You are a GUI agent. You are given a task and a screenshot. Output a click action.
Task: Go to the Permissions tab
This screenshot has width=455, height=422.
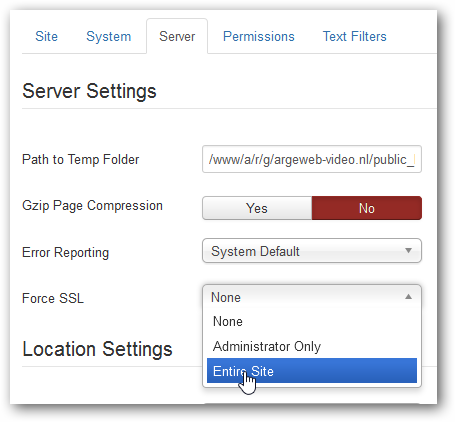(x=259, y=36)
